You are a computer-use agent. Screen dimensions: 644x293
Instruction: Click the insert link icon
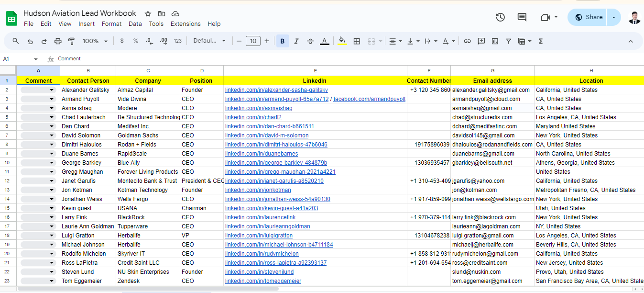coord(468,41)
